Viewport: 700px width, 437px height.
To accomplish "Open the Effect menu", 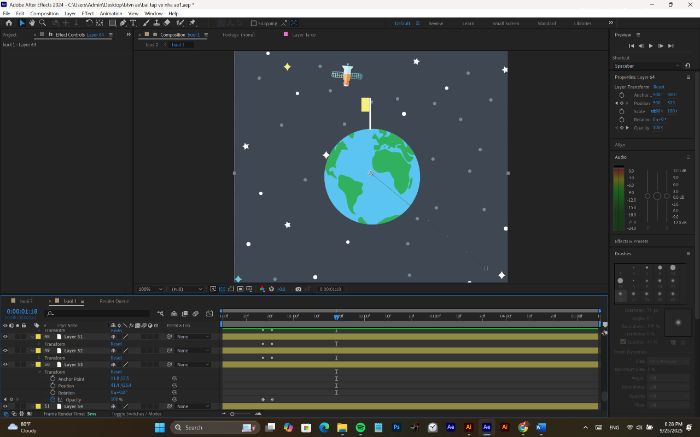I will click(88, 13).
